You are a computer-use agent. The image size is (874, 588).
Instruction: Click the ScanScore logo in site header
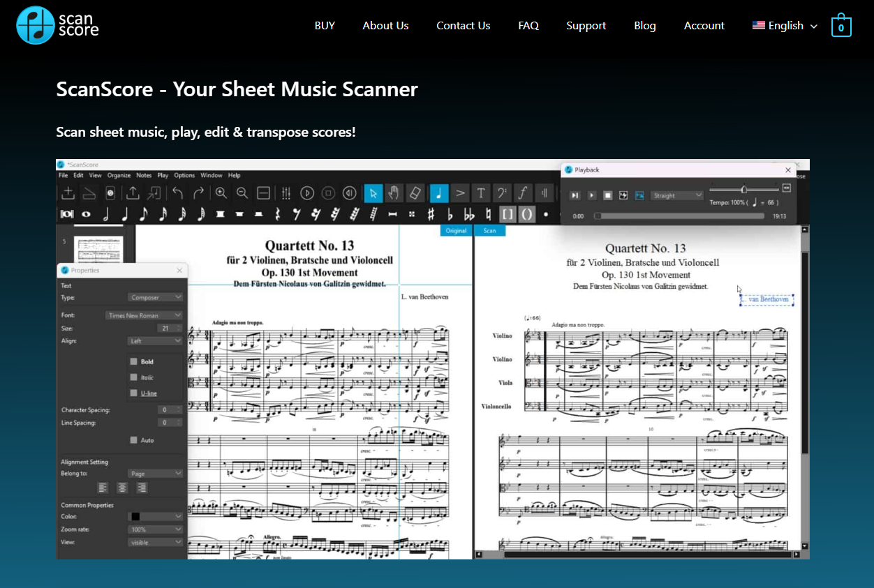coord(57,25)
